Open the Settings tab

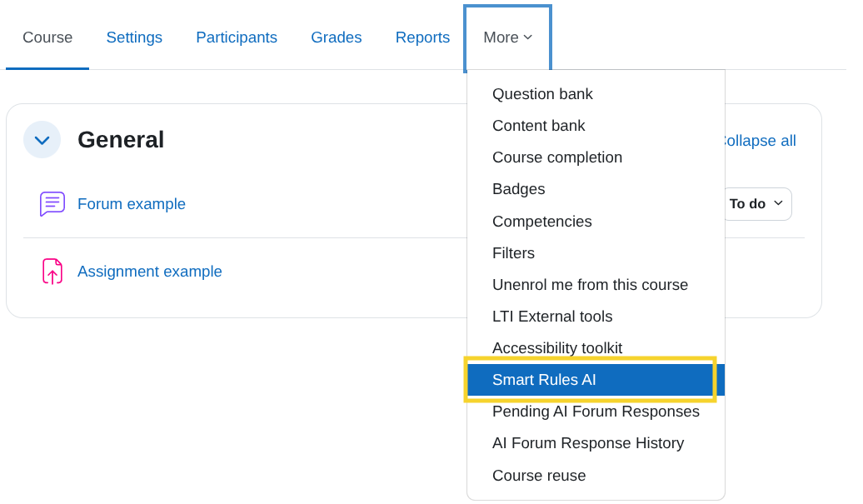point(134,37)
